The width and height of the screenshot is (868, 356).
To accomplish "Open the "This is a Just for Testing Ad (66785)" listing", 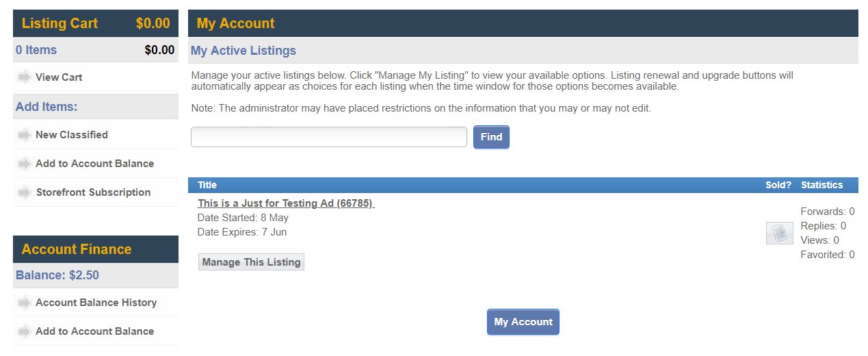I will 286,203.
